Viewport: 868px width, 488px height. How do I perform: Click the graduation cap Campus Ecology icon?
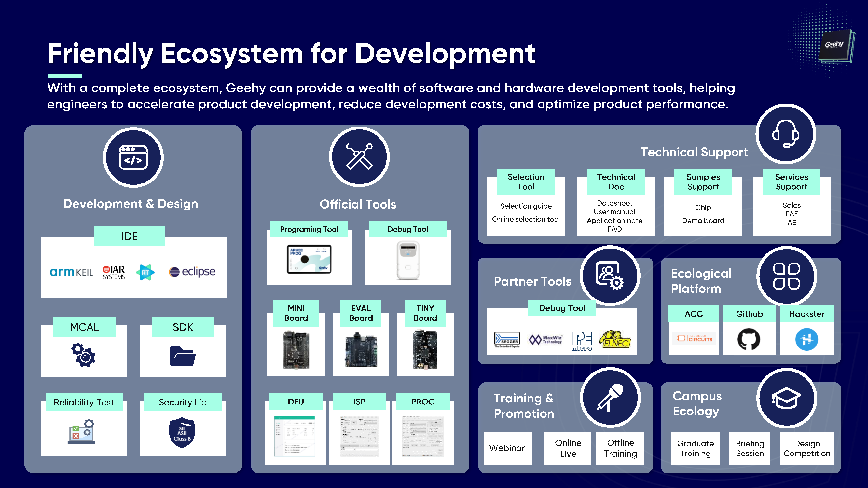[786, 398]
